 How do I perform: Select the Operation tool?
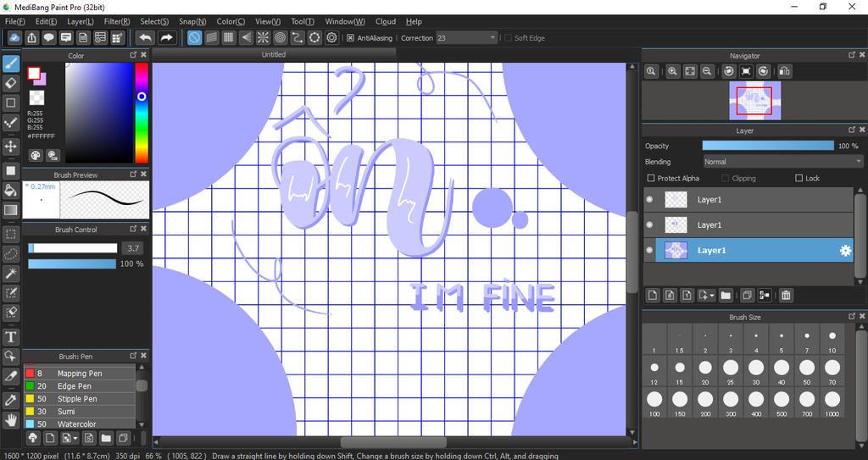10,356
